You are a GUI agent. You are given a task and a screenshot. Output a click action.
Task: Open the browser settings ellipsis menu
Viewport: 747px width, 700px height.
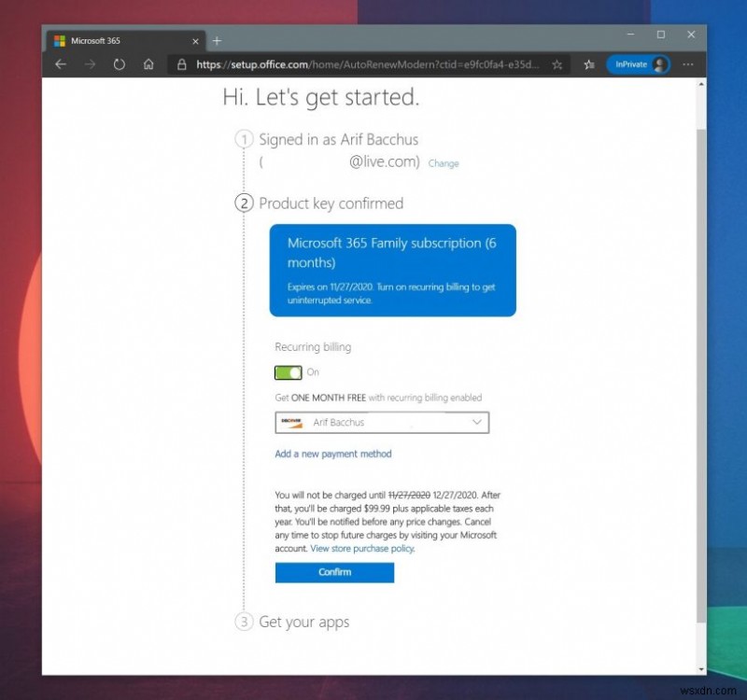pyautogui.click(x=688, y=64)
